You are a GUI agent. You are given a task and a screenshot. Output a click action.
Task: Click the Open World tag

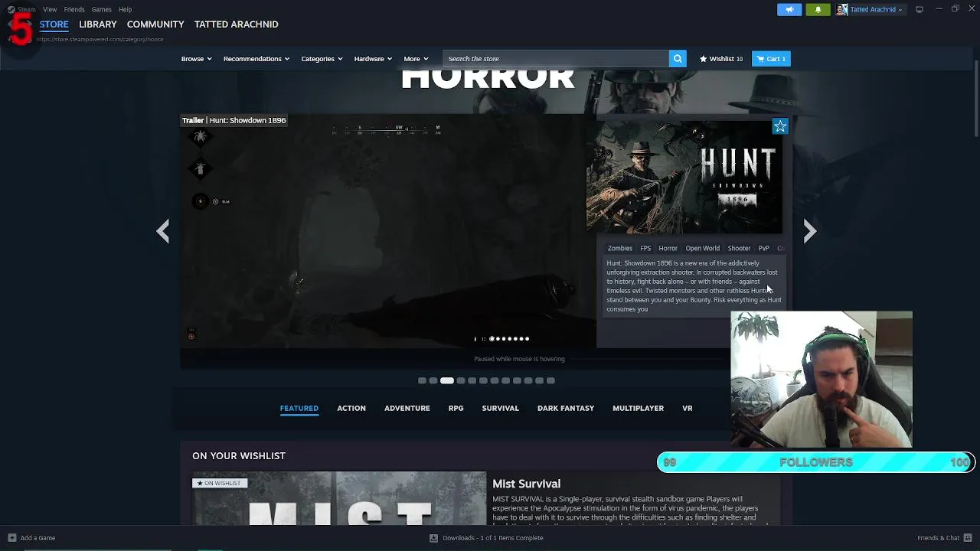click(x=702, y=248)
